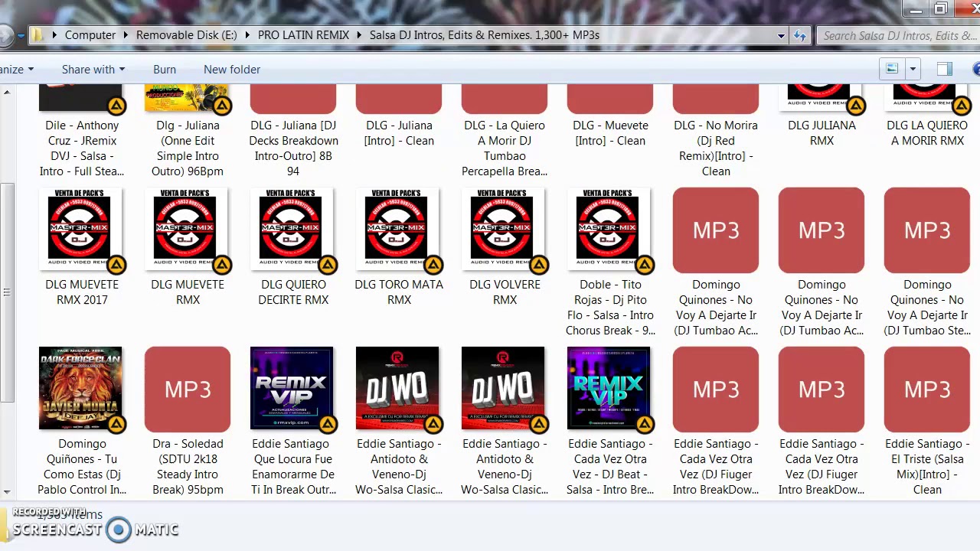Select Dile - Anthony Cruz JRemix icon

click(82, 100)
